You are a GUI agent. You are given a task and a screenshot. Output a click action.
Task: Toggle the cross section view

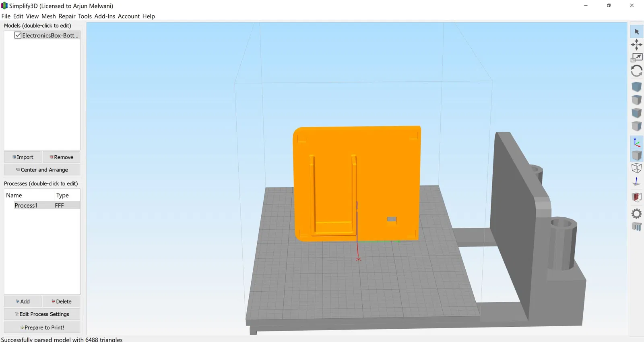pyautogui.click(x=636, y=197)
